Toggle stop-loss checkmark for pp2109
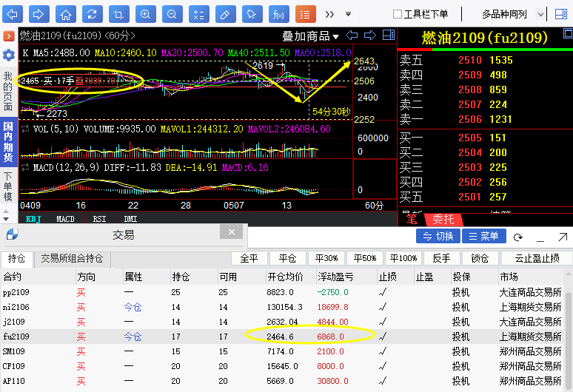Image resolution: width=573 pixels, height=392 pixels. [x=383, y=292]
